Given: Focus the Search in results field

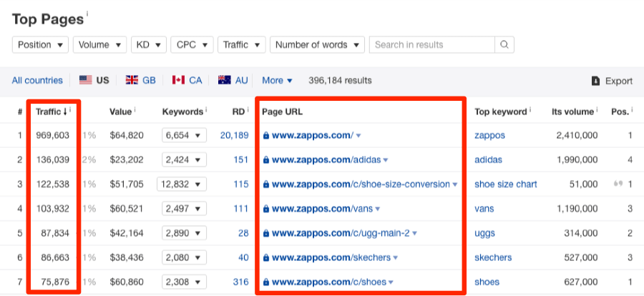Looking at the screenshot, I should 432,45.
